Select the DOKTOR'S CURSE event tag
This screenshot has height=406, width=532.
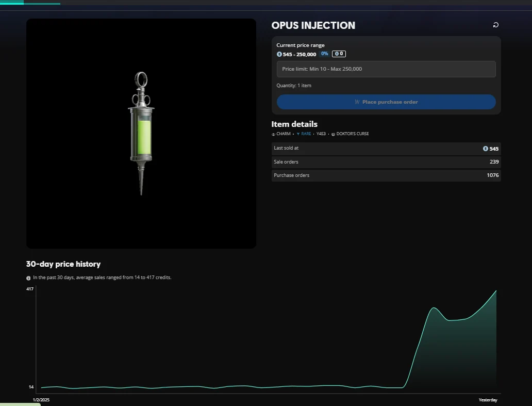[353, 134]
